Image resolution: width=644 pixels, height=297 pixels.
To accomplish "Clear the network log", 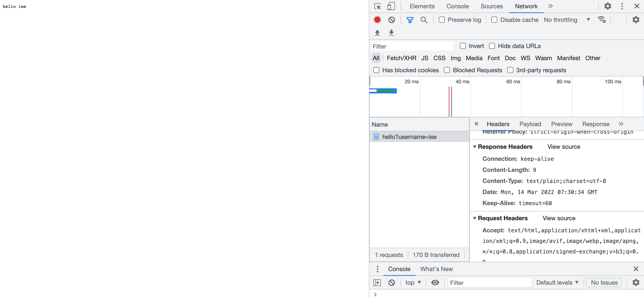I will pyautogui.click(x=391, y=20).
